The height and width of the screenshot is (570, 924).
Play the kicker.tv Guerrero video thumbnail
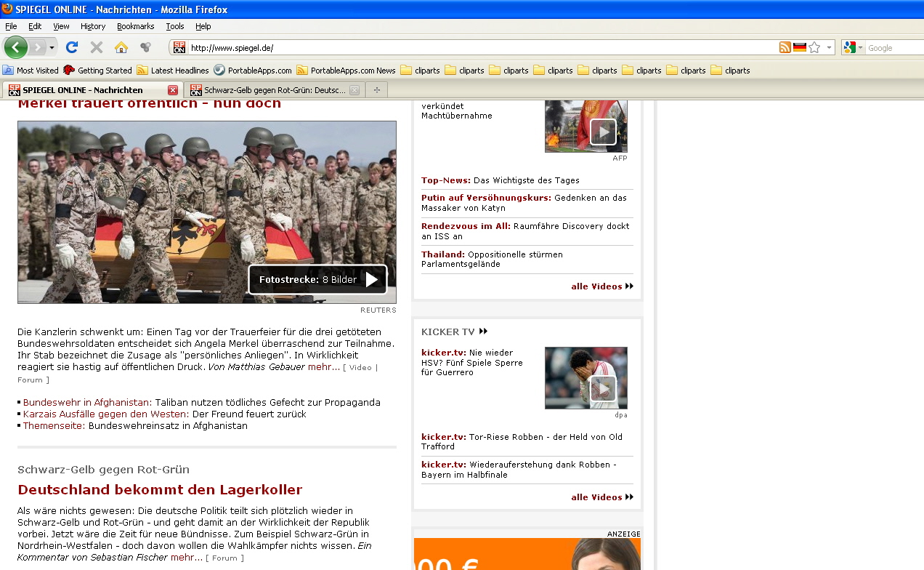[602, 389]
